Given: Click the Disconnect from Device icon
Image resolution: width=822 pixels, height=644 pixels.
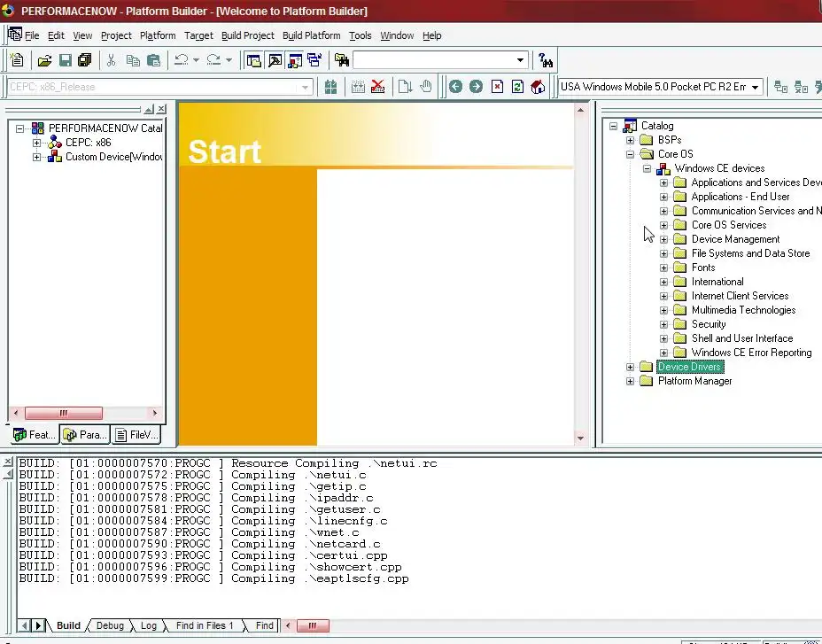Looking at the screenshot, I should 801,87.
